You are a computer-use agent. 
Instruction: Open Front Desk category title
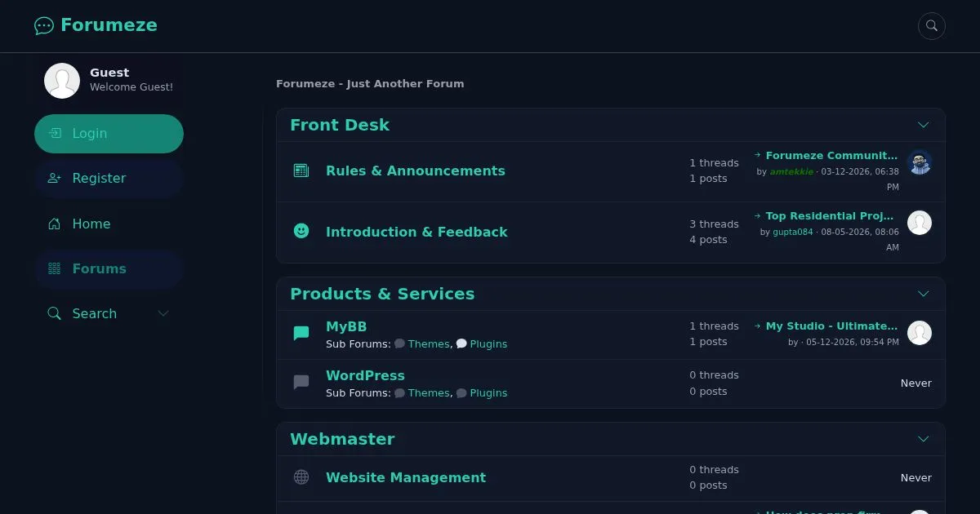(340, 125)
